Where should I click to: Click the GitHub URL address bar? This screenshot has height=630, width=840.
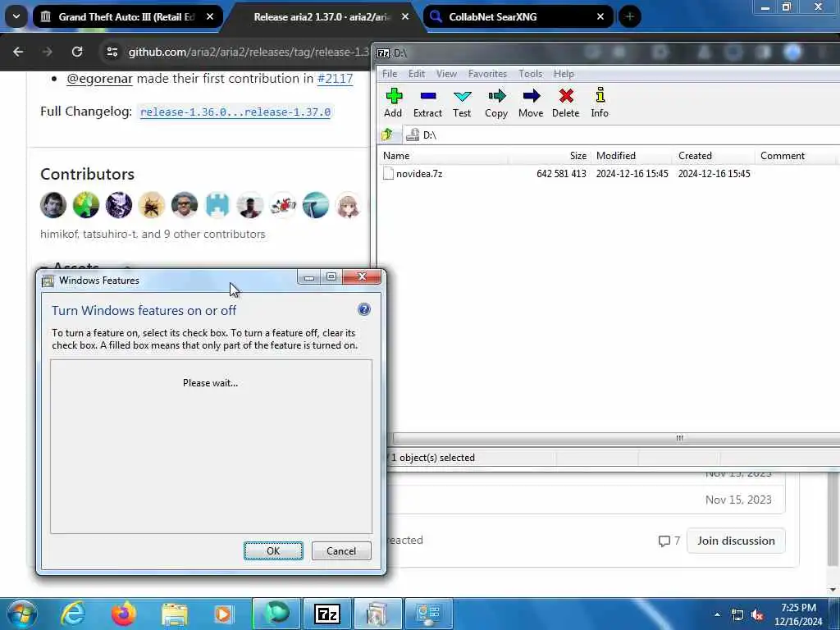click(x=248, y=52)
